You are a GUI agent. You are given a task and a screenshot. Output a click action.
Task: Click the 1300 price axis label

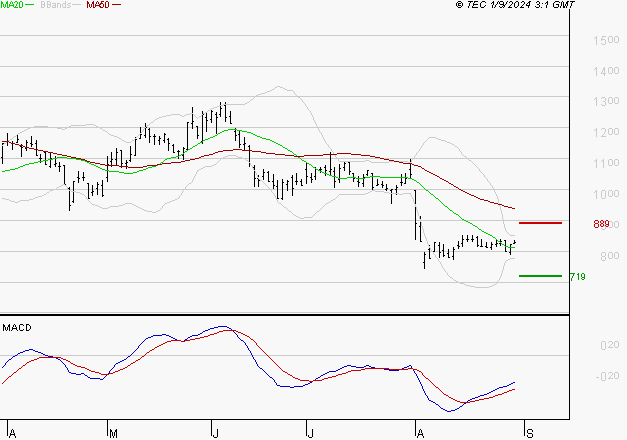point(606,101)
